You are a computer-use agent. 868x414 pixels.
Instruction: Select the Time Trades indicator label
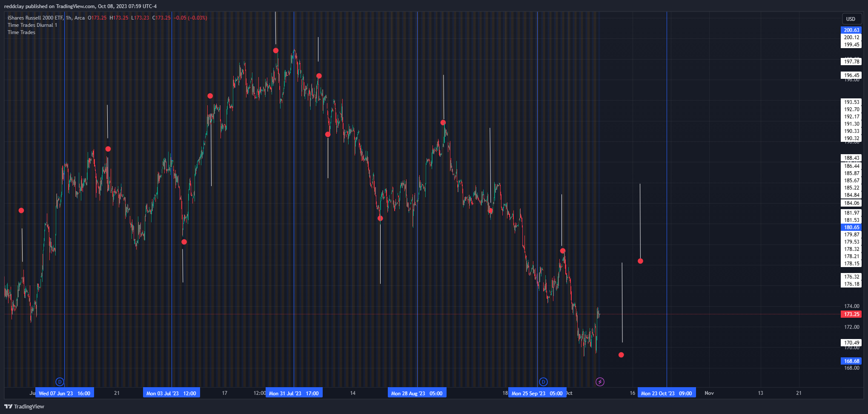point(21,32)
